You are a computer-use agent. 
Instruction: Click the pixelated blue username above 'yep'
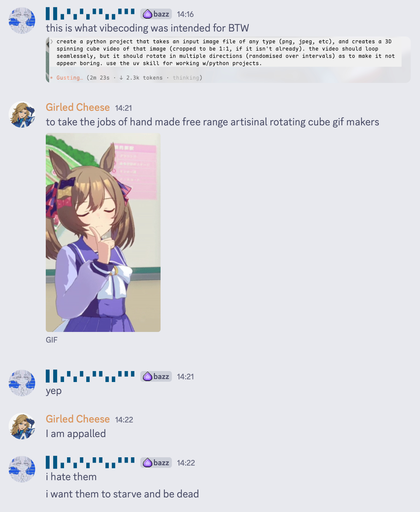click(x=90, y=376)
